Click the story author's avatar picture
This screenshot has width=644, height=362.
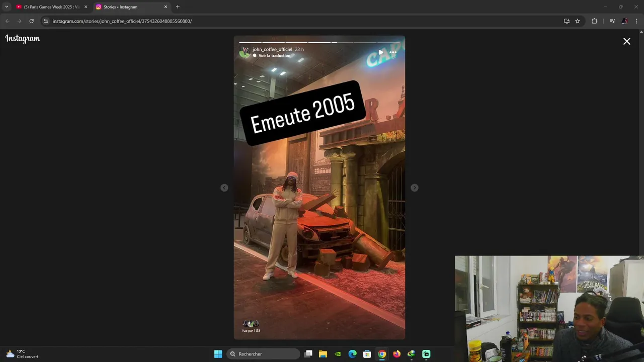(245, 52)
